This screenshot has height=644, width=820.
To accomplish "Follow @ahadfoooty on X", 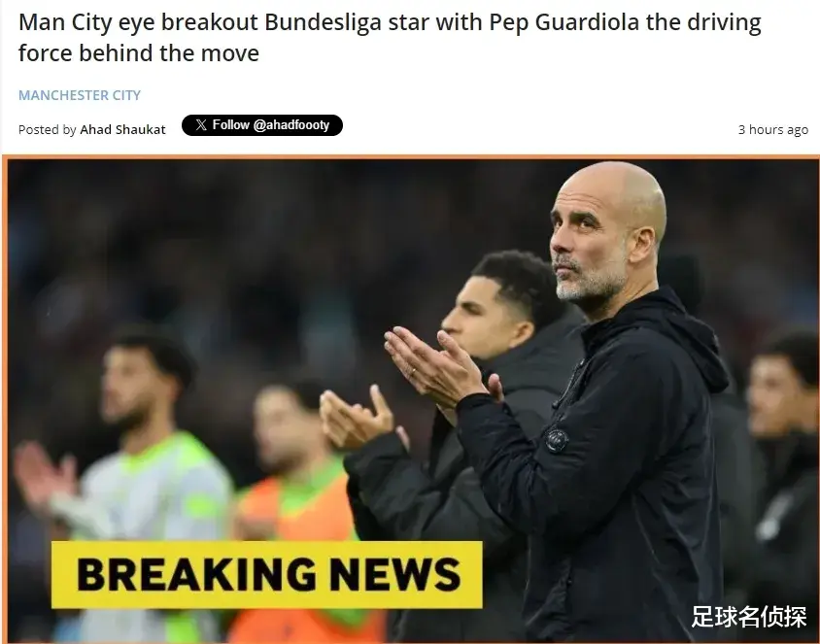I will tap(262, 125).
